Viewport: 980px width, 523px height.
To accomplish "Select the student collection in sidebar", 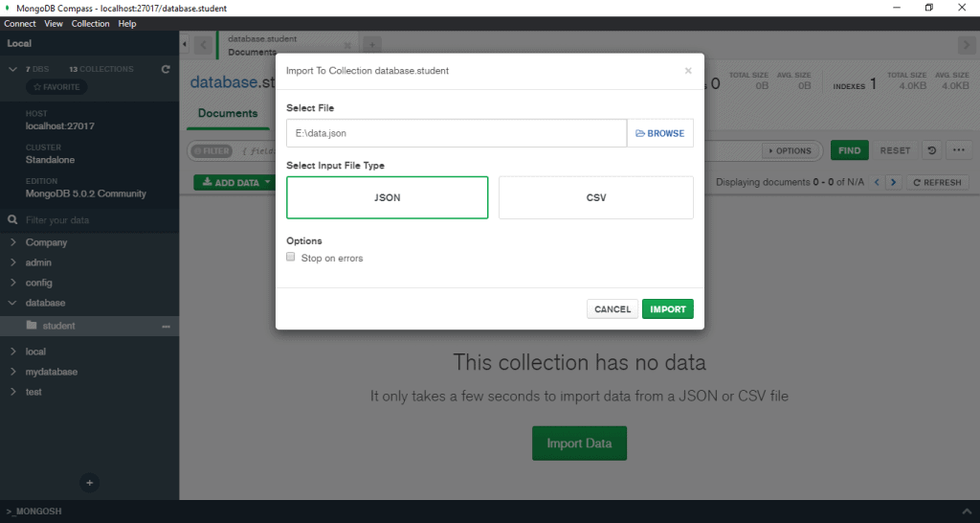I will pyautogui.click(x=89, y=326).
